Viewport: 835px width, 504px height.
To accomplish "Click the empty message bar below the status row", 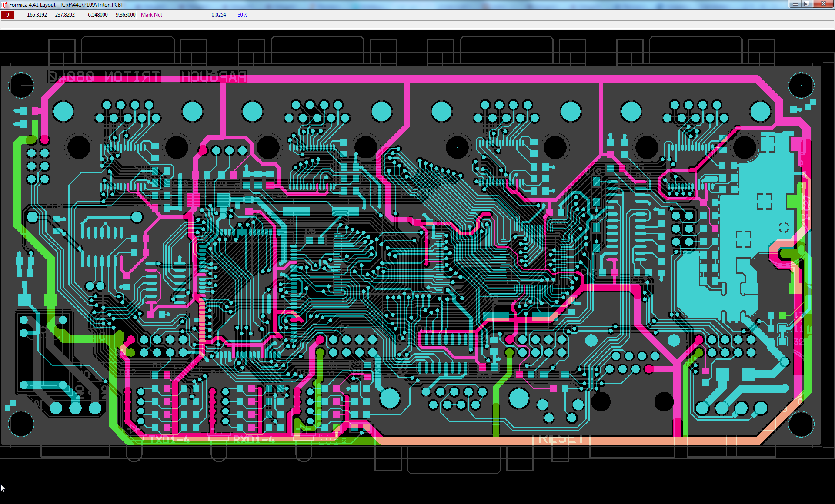I will point(417,24).
